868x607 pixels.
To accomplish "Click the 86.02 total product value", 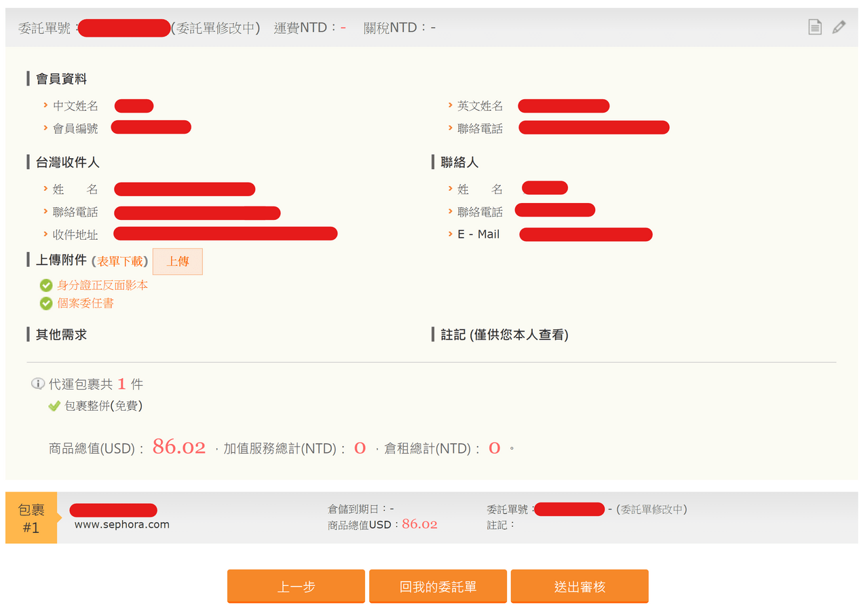I will click(x=179, y=447).
